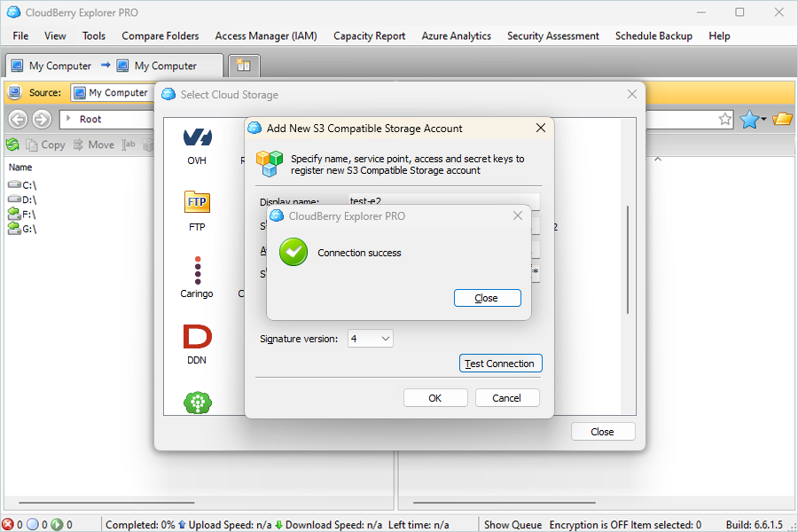The width and height of the screenshot is (798, 532).
Task: Cancel the Add New S3 account dialog
Action: pos(507,398)
